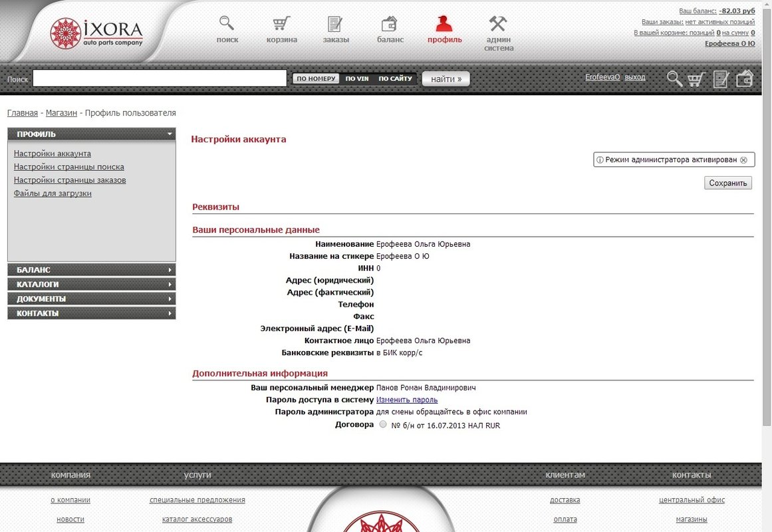The width and height of the screenshot is (772, 532).
Task: Open the search magnifier icon in top navigation
Action: point(227,24)
